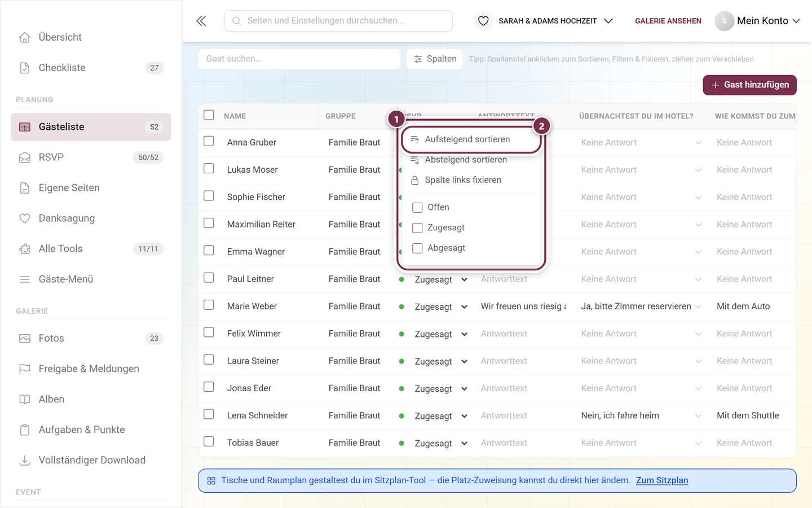Viewport: 812px width, 508px height.
Task: Click the Freigabe & Meldungen flag icon
Action: [25, 369]
